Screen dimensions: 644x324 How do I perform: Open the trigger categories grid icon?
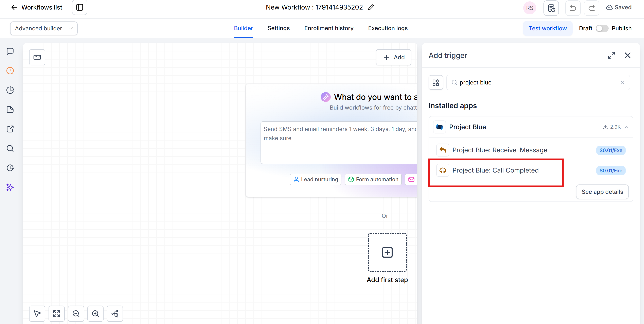(x=436, y=82)
